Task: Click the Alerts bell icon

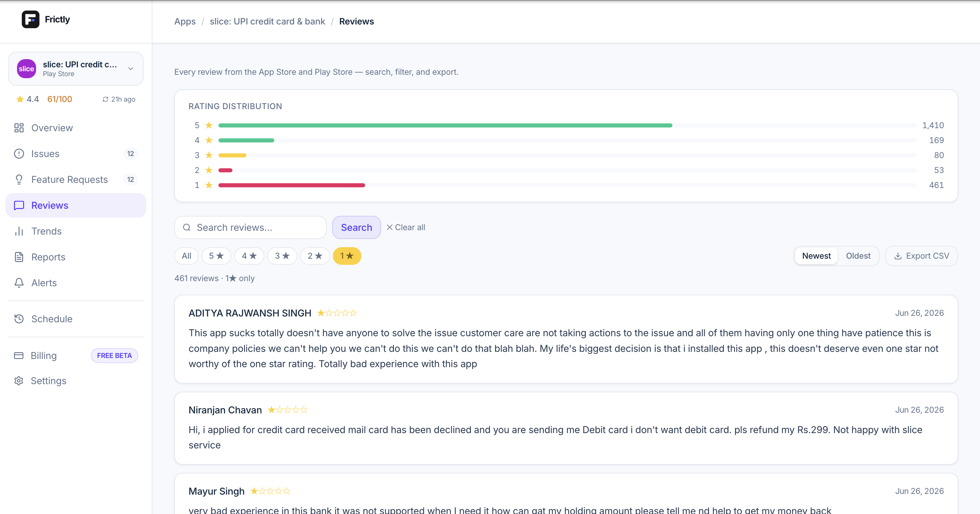Action: (19, 283)
